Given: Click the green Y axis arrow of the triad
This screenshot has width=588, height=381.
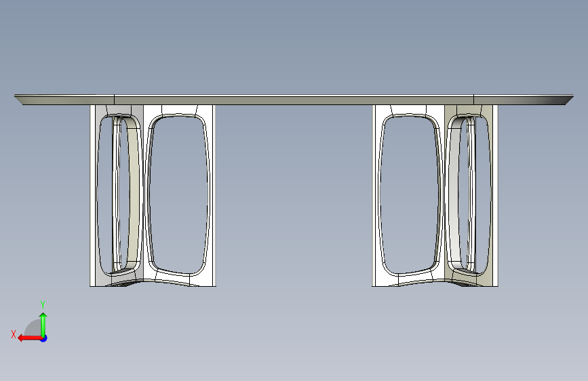Looking at the screenshot, I should click(43, 324).
